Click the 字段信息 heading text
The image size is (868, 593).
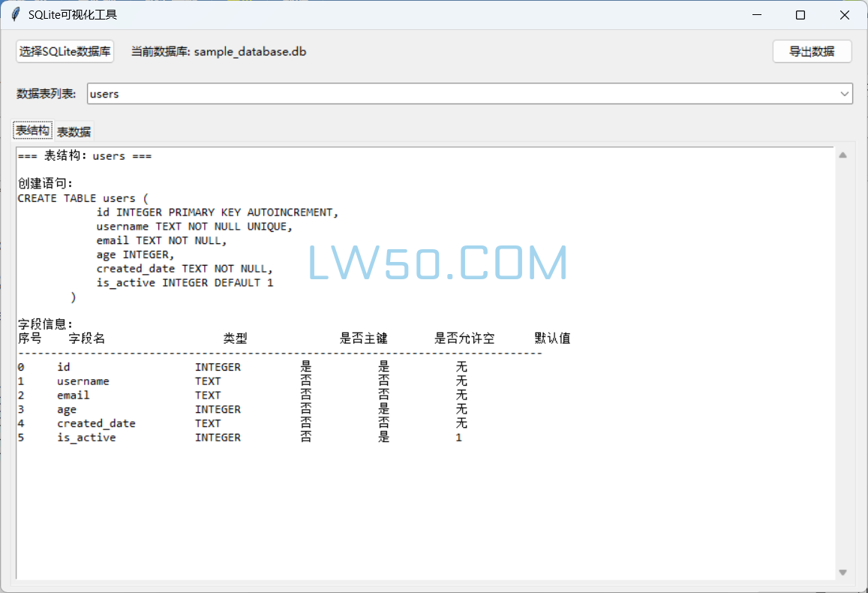[45, 324]
